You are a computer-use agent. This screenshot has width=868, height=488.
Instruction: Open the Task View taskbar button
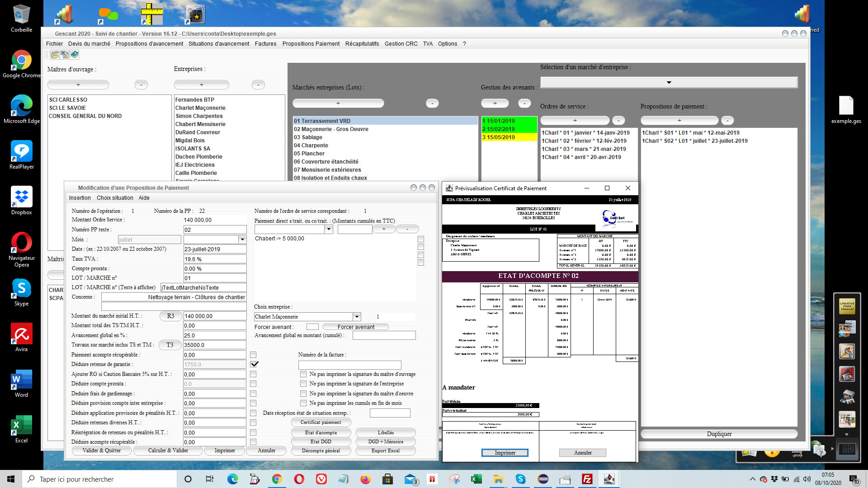(x=210, y=479)
